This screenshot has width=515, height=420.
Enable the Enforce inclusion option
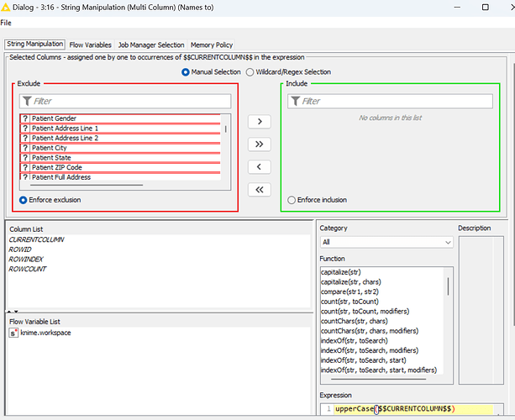click(x=292, y=200)
